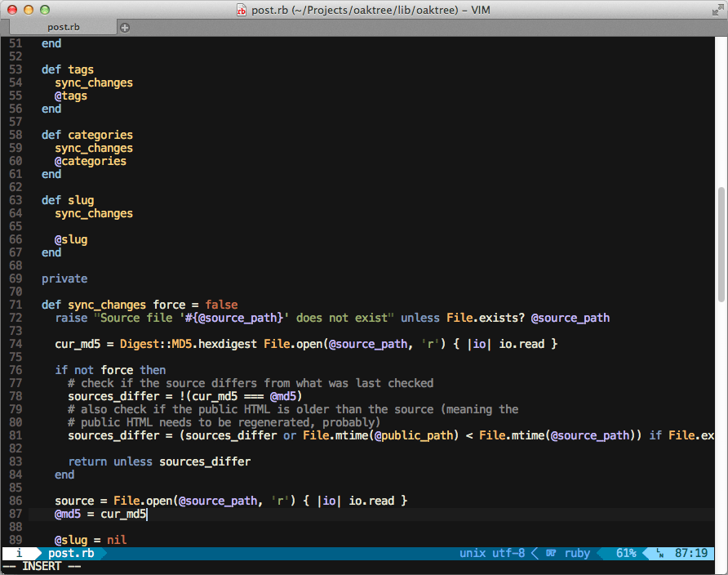Click 'Digest::MD5.hexdigest' on line 74
Screen dimensions: 728x575
point(189,344)
